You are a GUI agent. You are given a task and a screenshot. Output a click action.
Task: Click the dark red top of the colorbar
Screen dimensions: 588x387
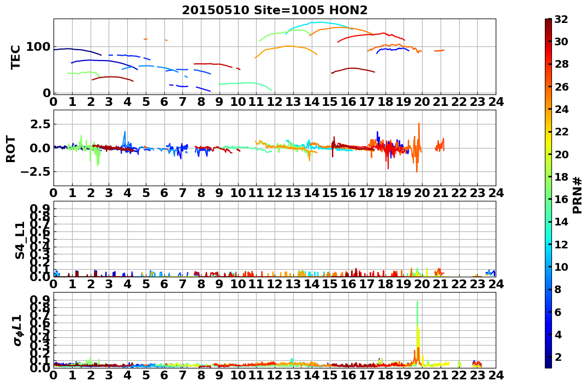(548, 22)
